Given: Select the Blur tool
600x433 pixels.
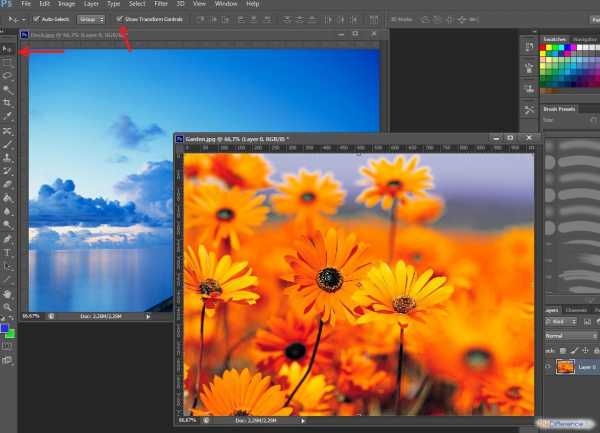Looking at the screenshot, I should tap(7, 211).
